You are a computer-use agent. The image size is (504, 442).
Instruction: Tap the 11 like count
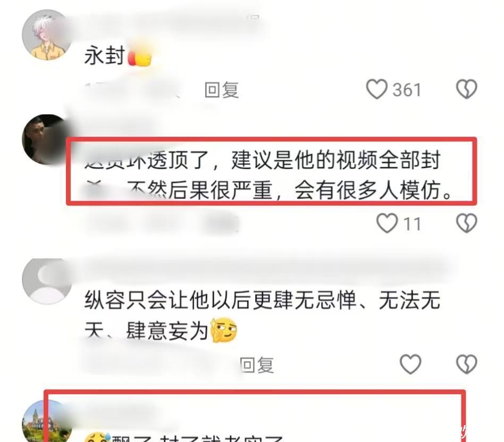coord(412,224)
